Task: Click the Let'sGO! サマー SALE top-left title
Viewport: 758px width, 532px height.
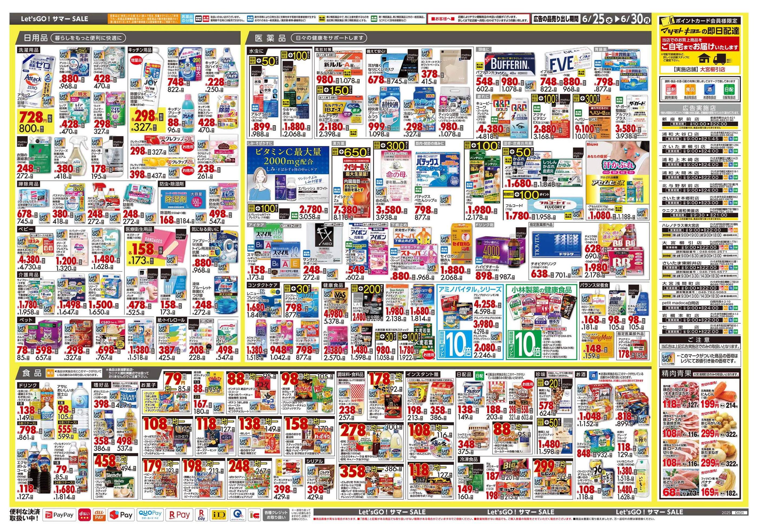Action: (x=54, y=19)
